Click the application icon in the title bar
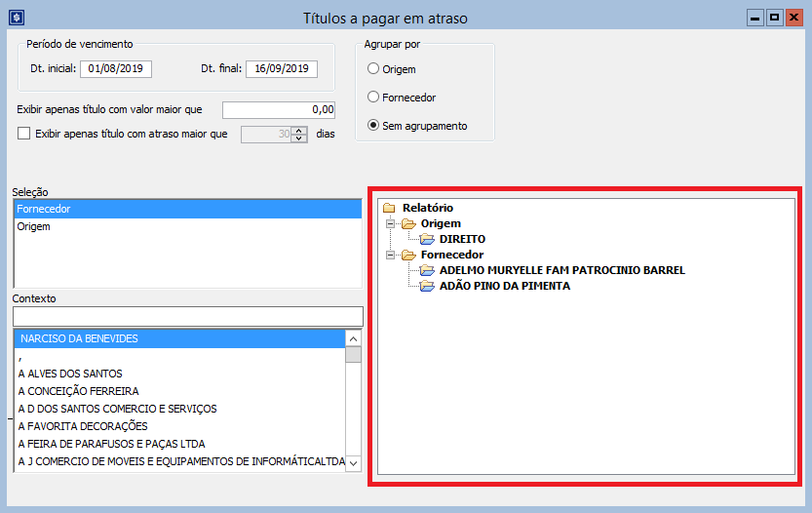Image resolution: width=812 pixels, height=513 pixels. click(17, 18)
